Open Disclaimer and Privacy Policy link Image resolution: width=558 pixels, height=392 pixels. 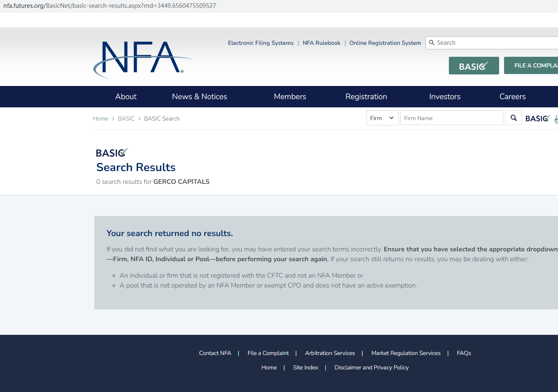click(x=371, y=367)
